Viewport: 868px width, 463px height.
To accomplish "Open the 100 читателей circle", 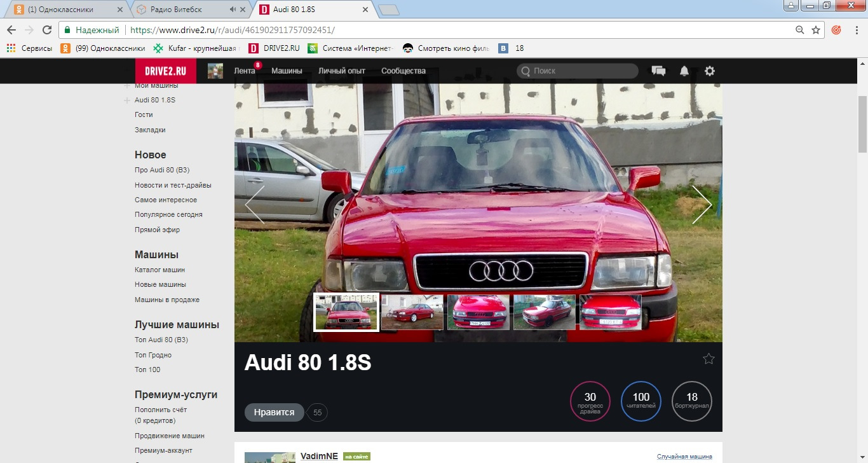I will 641,401.
